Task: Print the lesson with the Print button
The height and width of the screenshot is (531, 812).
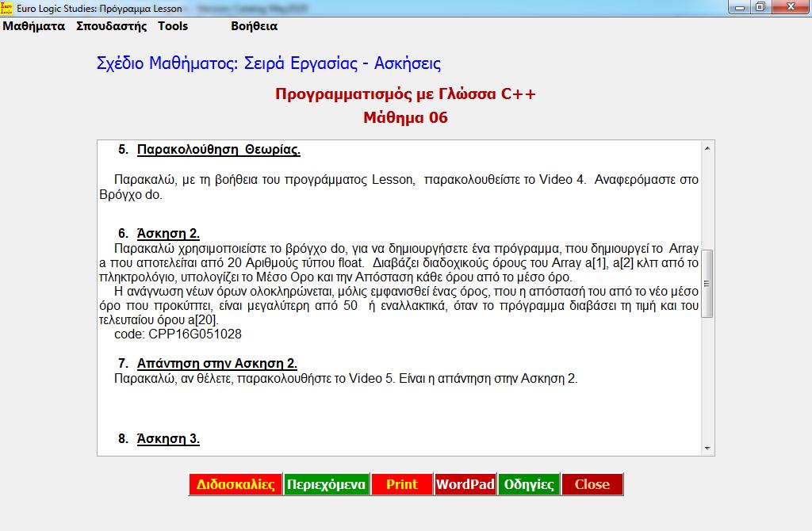Action: coord(402,484)
